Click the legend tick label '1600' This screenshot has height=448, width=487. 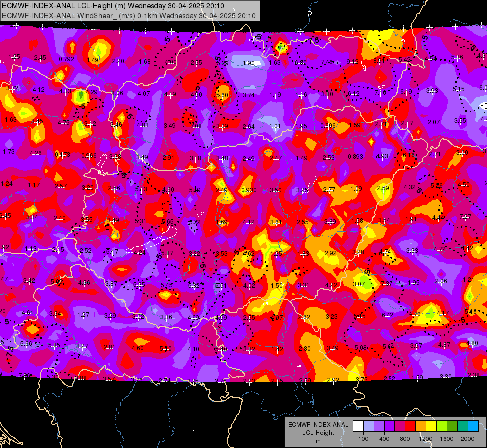click(447, 439)
